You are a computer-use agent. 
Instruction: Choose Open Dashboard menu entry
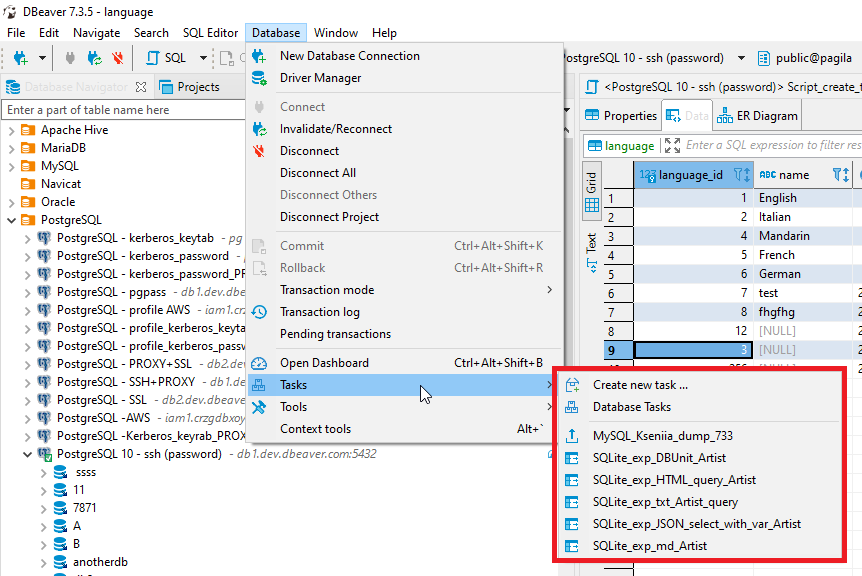(405, 363)
